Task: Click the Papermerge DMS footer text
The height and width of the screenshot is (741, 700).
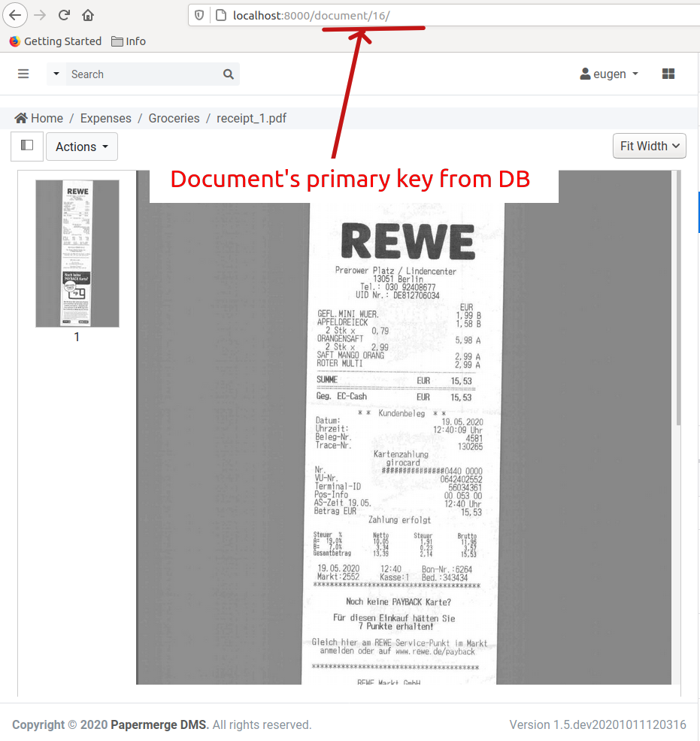Action: (159, 724)
